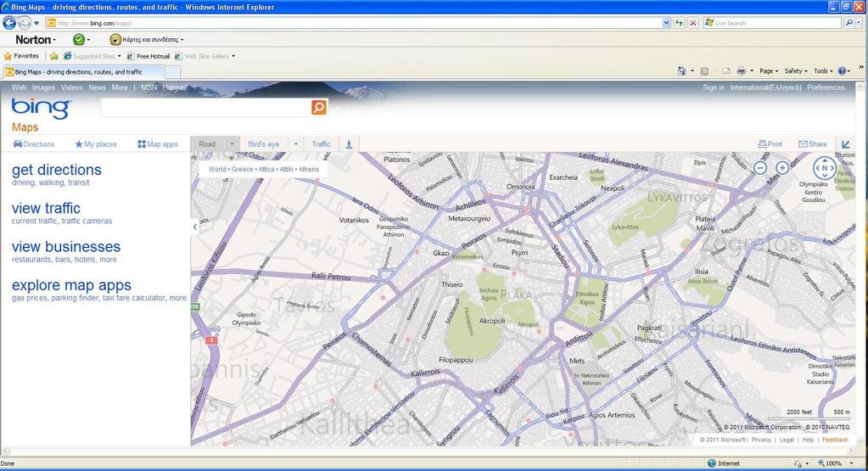Open the Safety menu

pyautogui.click(x=796, y=70)
